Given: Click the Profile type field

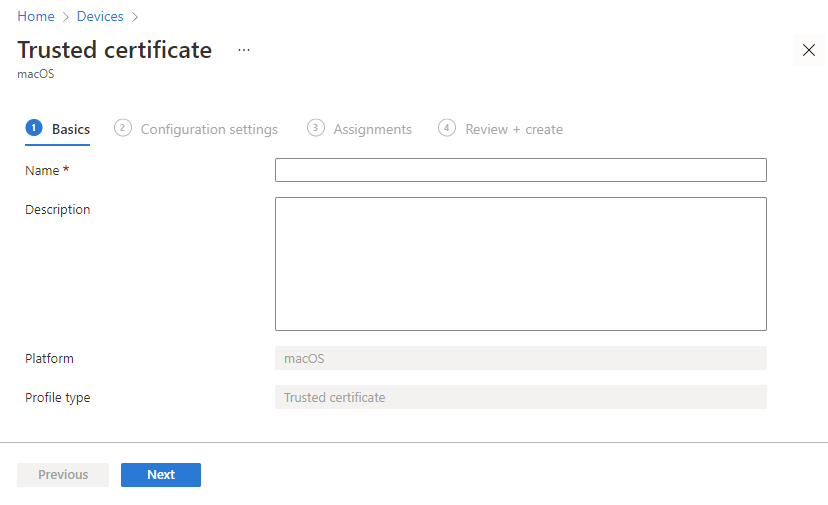Looking at the screenshot, I should [x=520, y=397].
